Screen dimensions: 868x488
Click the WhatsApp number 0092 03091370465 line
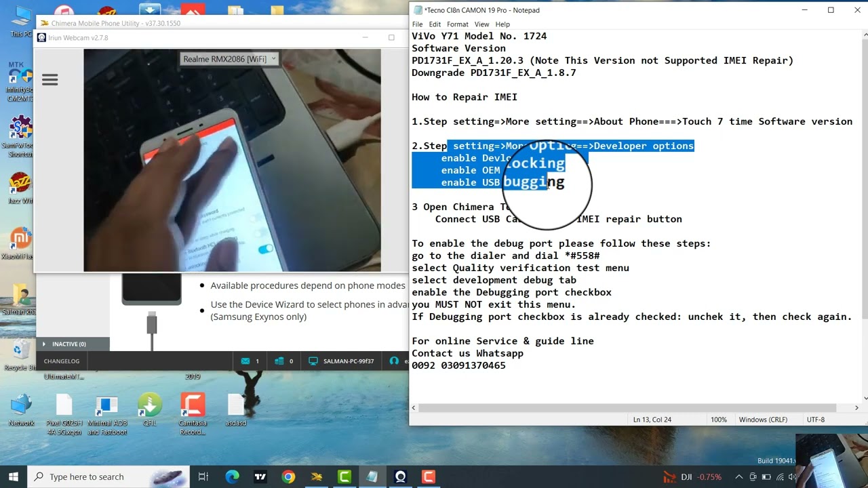coord(458,365)
